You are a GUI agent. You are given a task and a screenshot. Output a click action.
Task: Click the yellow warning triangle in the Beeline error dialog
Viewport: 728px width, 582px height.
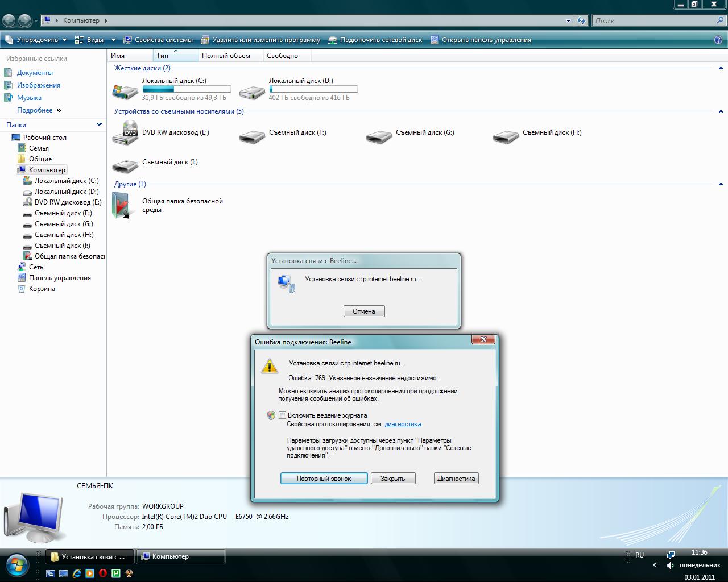(270, 365)
